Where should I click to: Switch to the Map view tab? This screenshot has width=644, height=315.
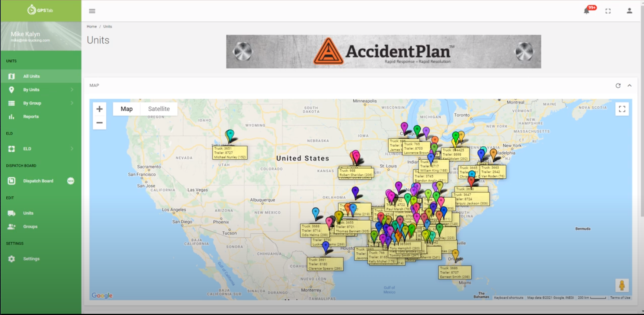[126, 109]
